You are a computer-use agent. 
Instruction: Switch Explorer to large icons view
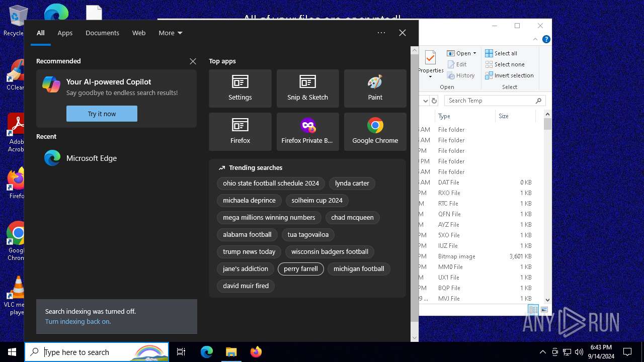(x=544, y=310)
